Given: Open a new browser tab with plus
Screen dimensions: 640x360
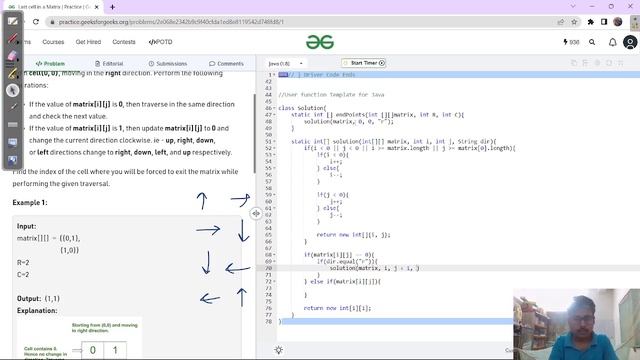Looking at the screenshot, I should [112, 7].
